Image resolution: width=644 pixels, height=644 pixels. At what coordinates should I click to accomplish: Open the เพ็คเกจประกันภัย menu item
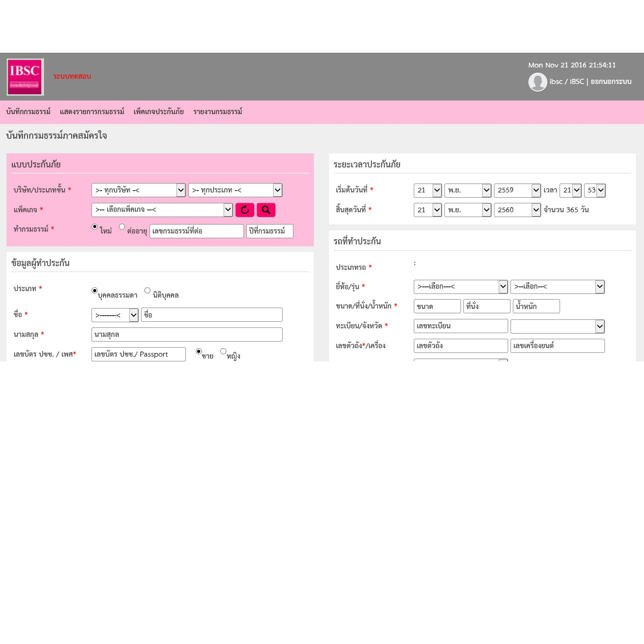coord(159,112)
